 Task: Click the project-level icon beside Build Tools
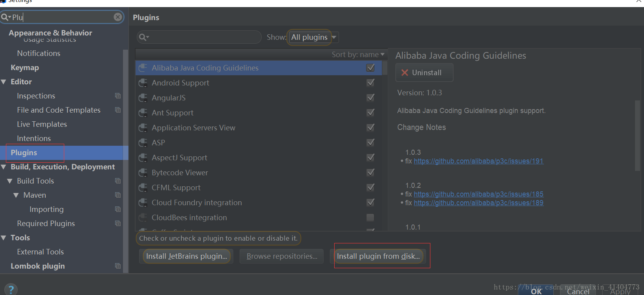(x=118, y=181)
